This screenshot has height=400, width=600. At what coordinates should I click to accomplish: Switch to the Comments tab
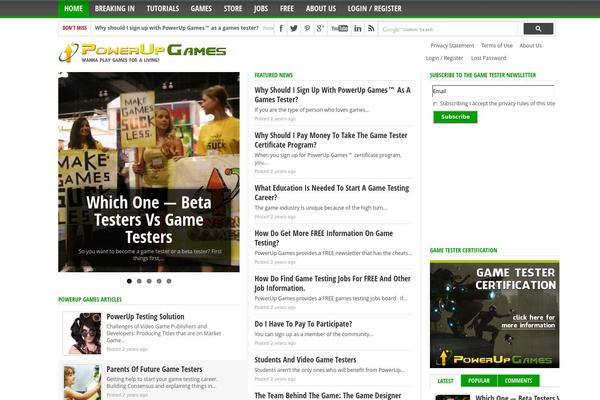coord(518,381)
